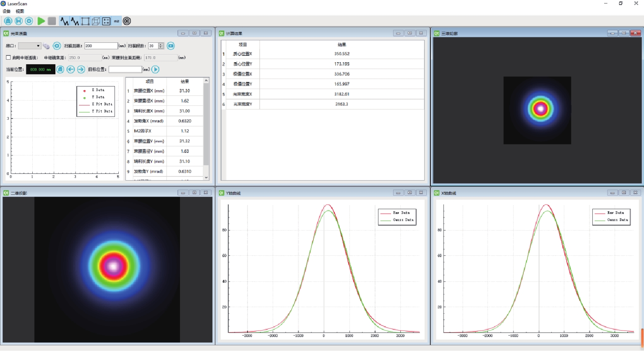The height and width of the screenshot is (352, 644).
Task: Toggle the calculation results calculator icon
Action: pyautogui.click(x=106, y=21)
